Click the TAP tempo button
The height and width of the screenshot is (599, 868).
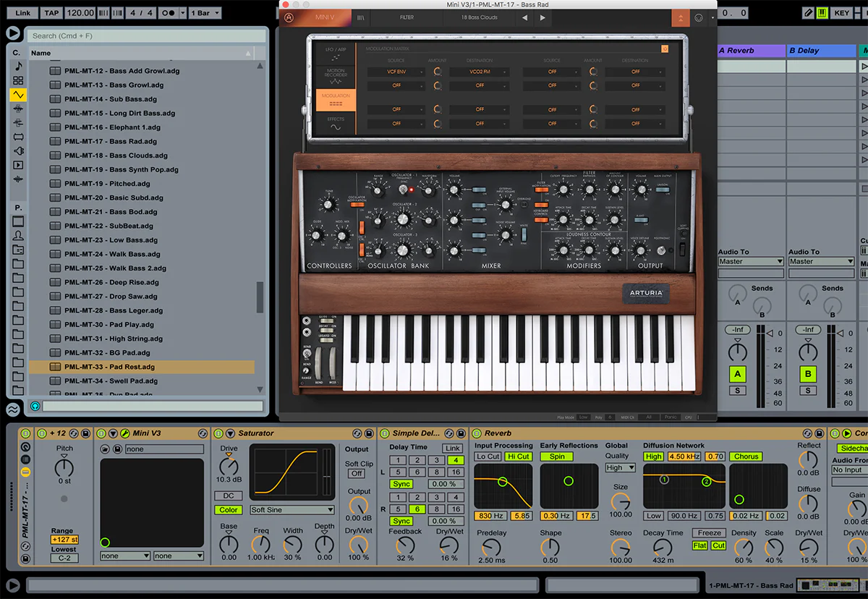51,13
